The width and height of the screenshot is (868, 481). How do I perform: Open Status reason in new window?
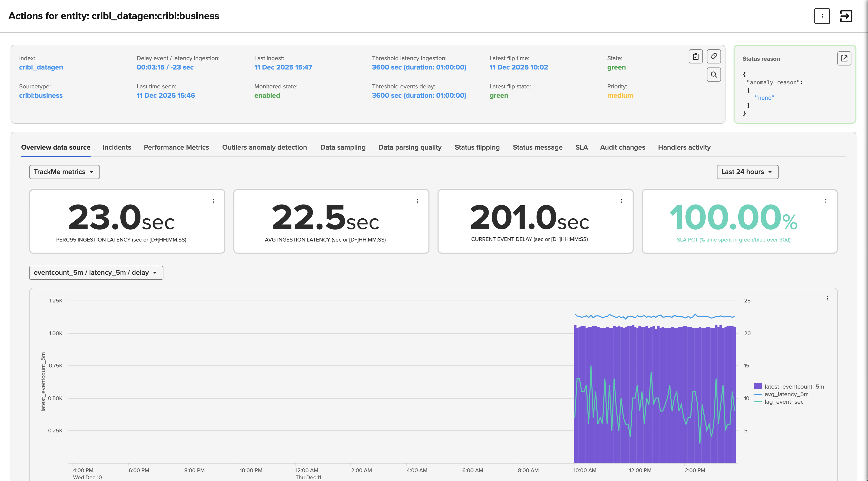pos(844,58)
